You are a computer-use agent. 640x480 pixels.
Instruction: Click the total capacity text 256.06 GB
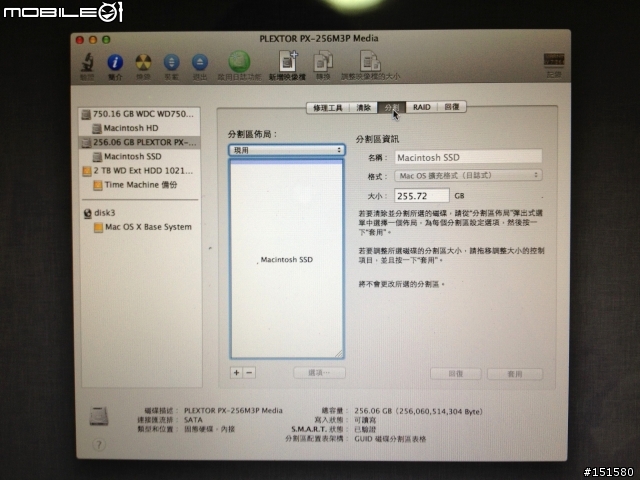coord(418,411)
